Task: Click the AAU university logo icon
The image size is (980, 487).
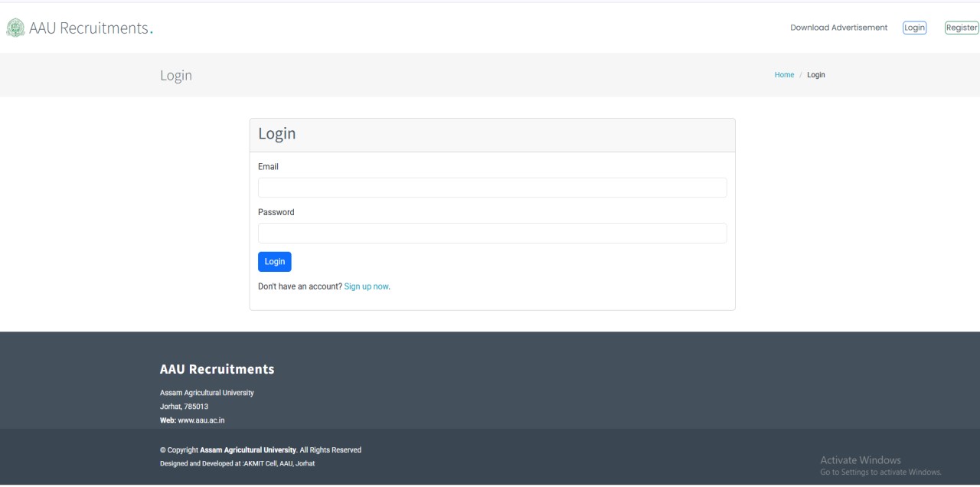Action: 15,28
